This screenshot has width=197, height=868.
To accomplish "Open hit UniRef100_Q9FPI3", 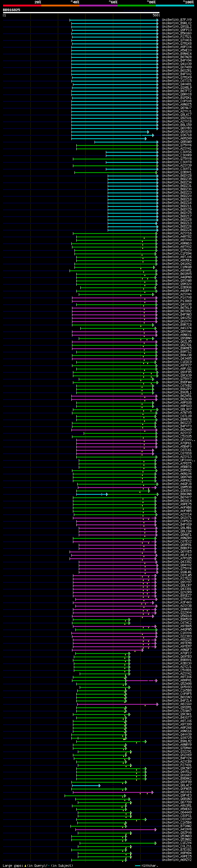I will [x=177, y=30].
